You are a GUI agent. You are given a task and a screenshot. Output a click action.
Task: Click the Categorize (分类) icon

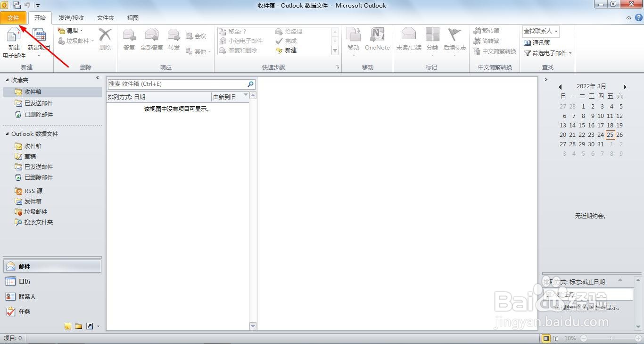[x=432, y=35]
